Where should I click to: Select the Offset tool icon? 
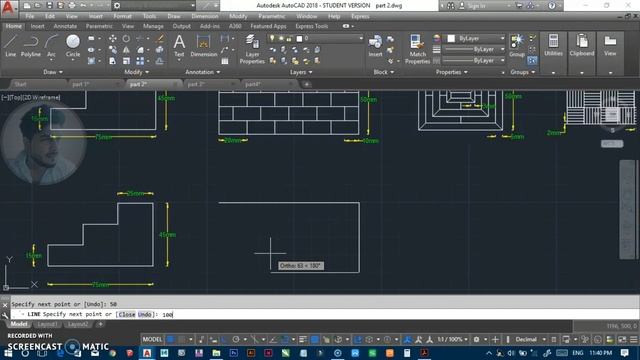[160, 61]
